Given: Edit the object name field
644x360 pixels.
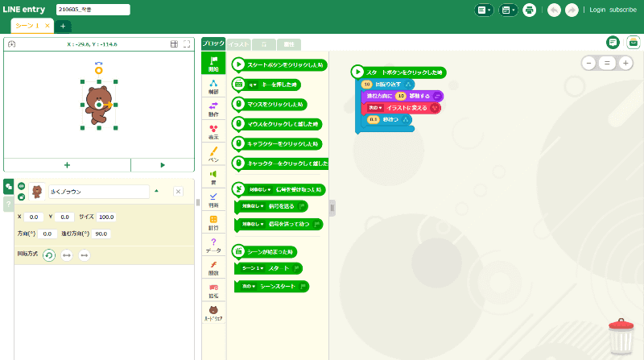Looking at the screenshot, I should (x=98, y=192).
